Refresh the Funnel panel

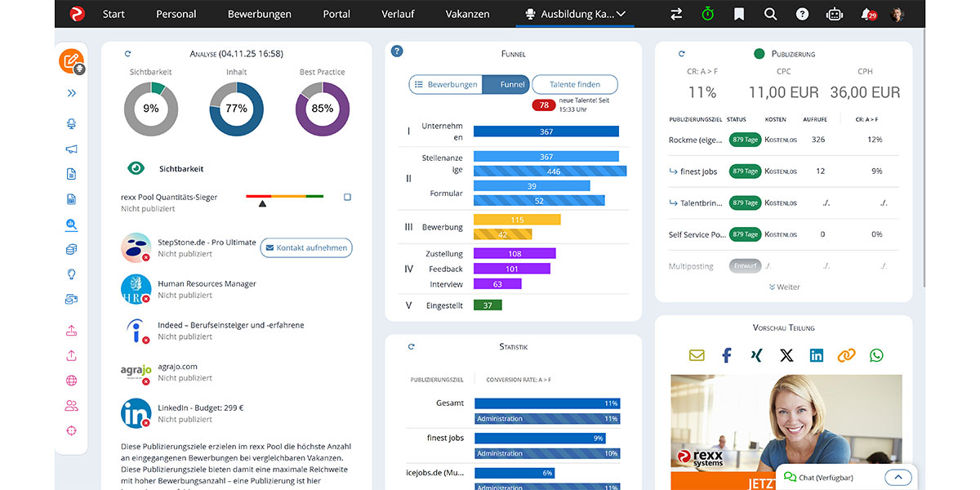(x=397, y=51)
